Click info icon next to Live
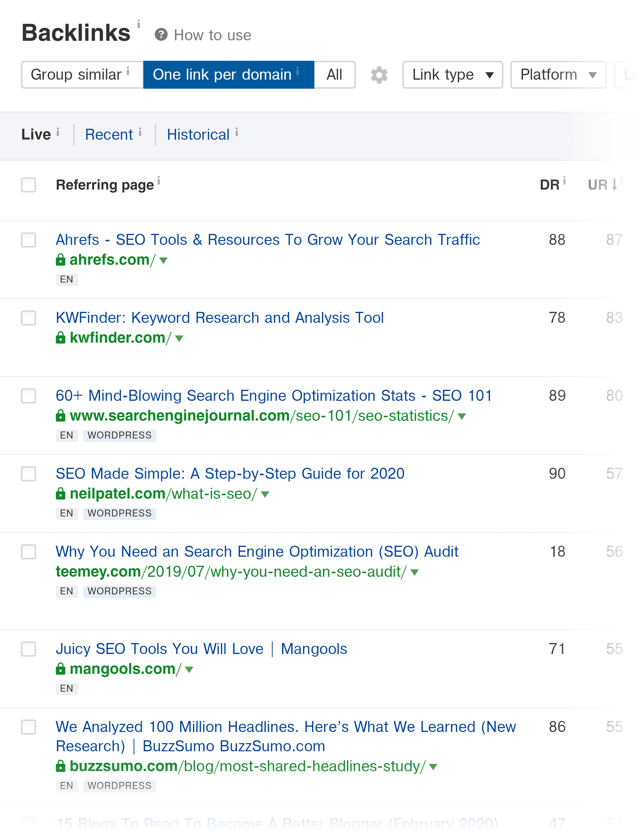The image size is (644, 839). click(x=58, y=132)
